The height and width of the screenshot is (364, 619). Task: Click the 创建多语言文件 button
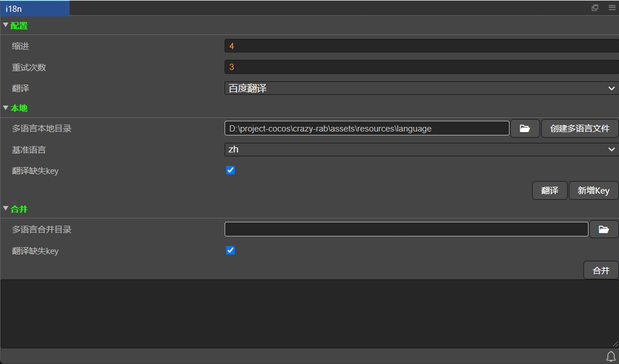(x=580, y=129)
